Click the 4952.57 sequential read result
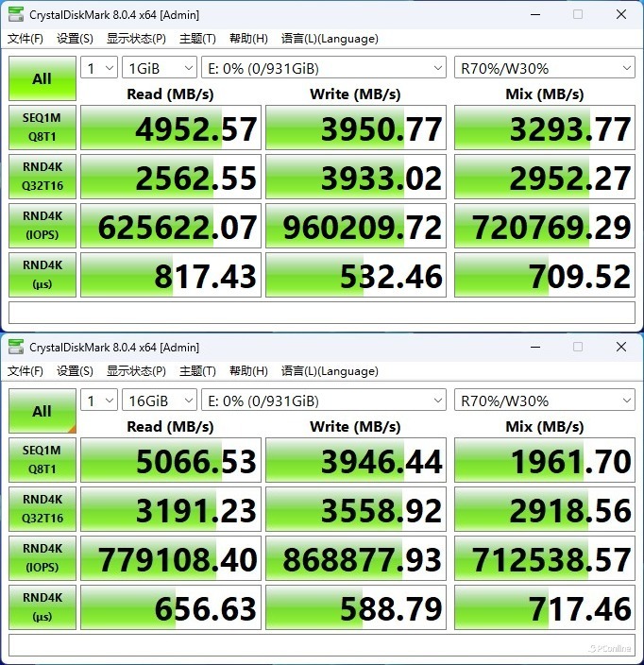Viewport: 644px width, 665px height. coord(171,128)
